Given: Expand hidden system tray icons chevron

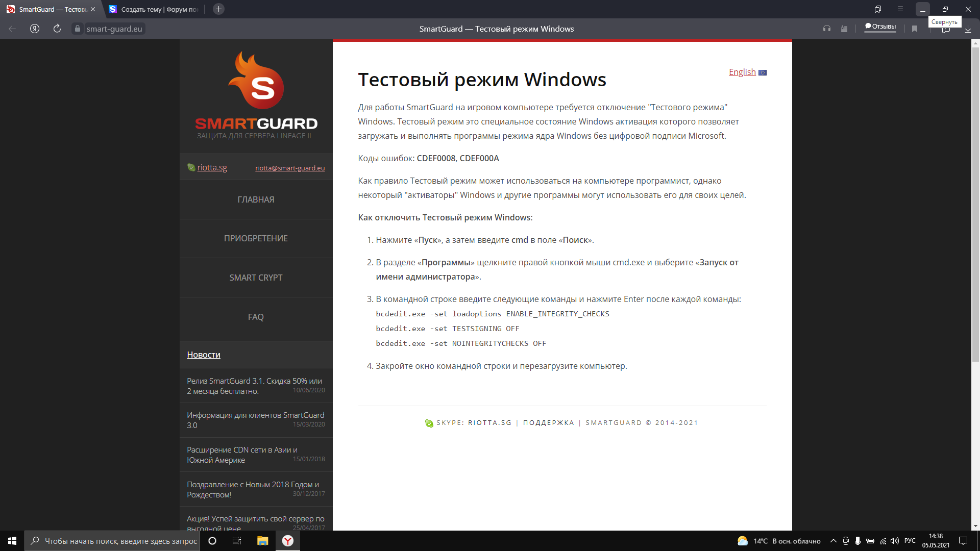Looking at the screenshot, I should pyautogui.click(x=833, y=541).
